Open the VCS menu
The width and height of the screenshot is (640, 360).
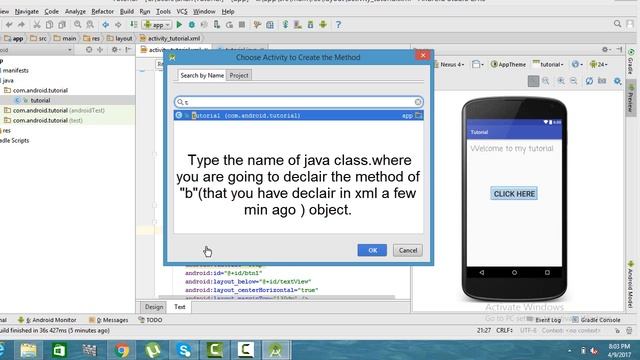click(182, 11)
